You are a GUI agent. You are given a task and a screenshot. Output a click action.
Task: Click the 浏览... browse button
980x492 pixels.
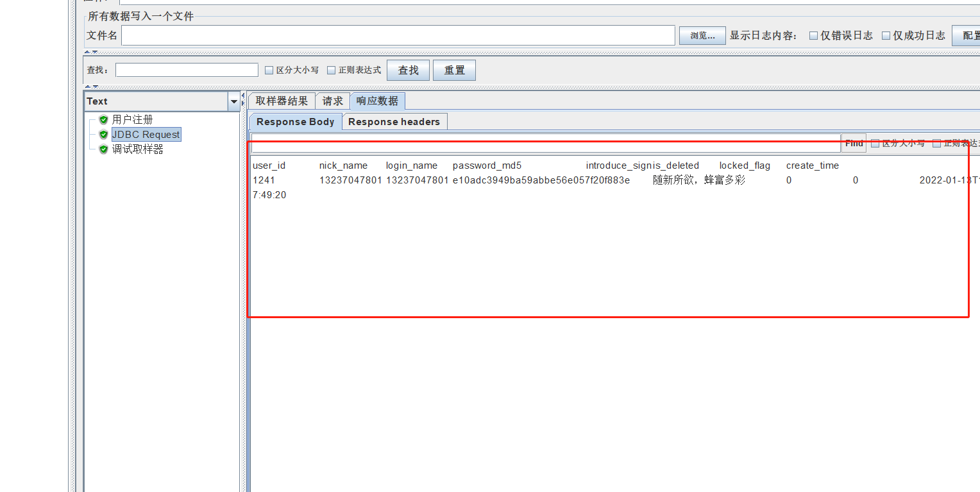coord(702,36)
